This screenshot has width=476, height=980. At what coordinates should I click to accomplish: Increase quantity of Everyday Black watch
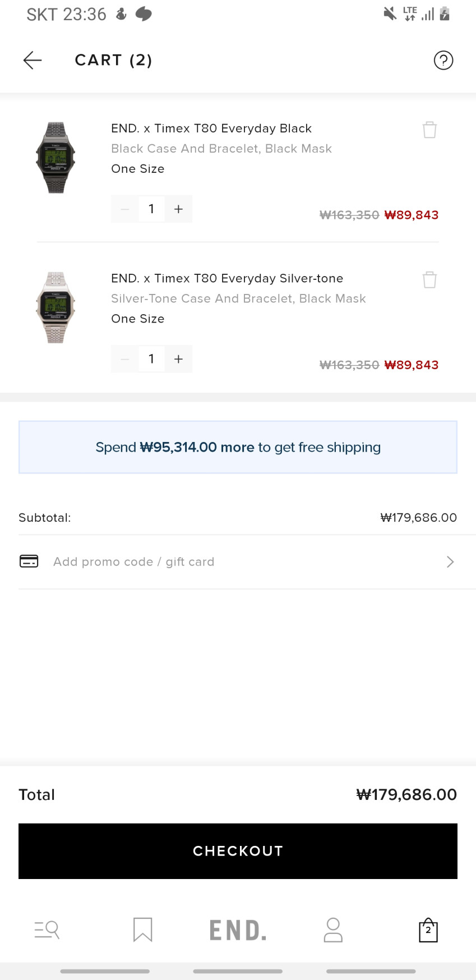(x=178, y=209)
